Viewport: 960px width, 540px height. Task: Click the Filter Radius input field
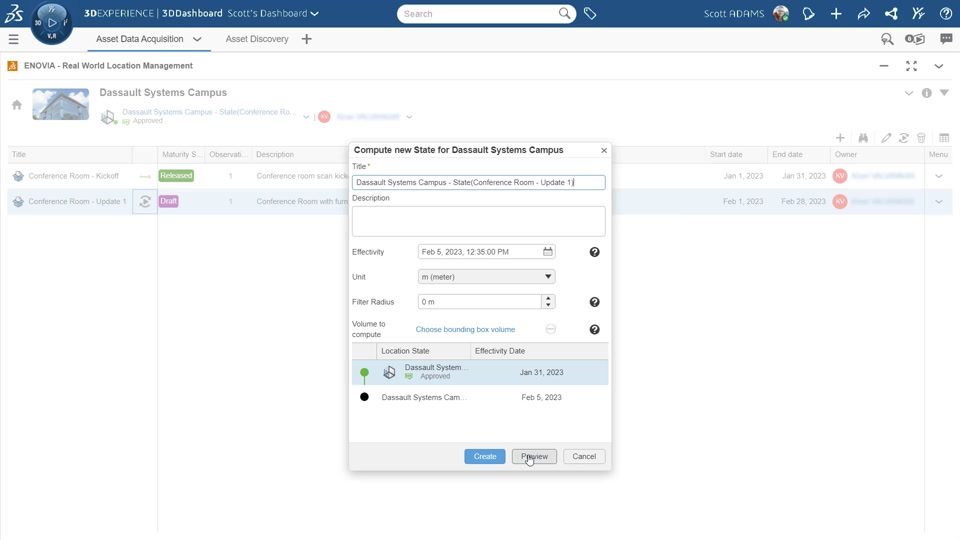click(x=479, y=302)
